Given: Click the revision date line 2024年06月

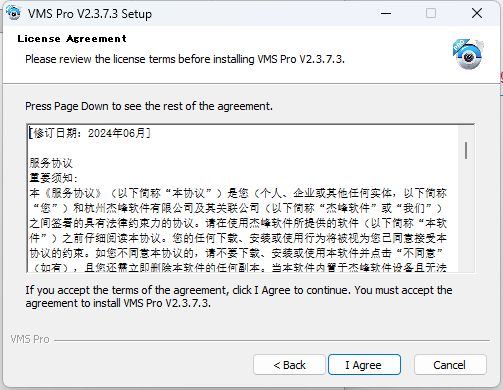Looking at the screenshot, I should coord(90,133).
